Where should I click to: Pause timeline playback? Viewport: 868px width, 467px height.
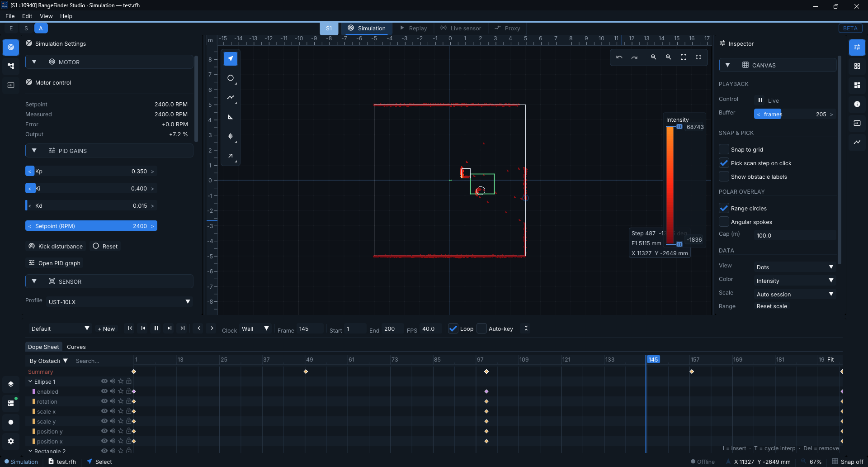(156, 329)
